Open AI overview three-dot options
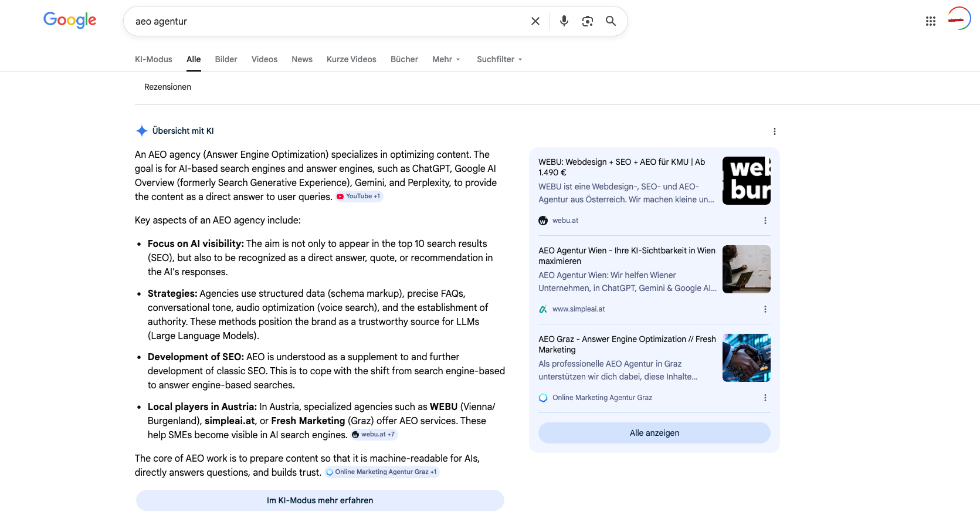980x525 pixels. pyautogui.click(x=774, y=131)
